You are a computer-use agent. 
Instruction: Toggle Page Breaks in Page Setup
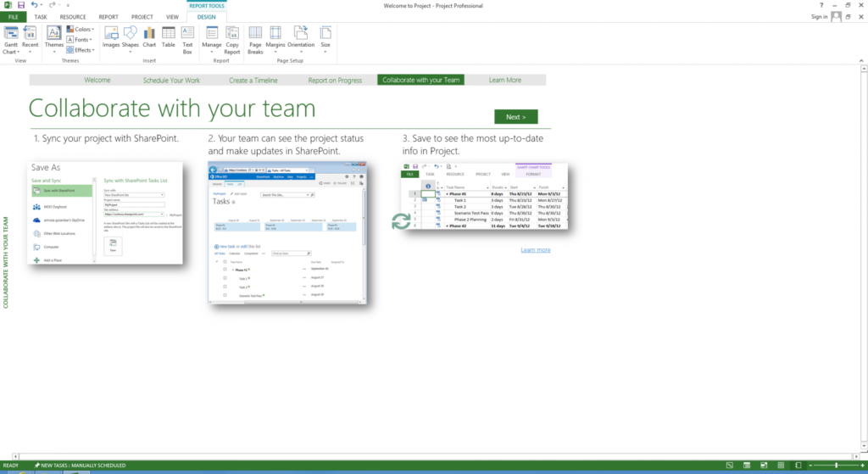click(255, 41)
